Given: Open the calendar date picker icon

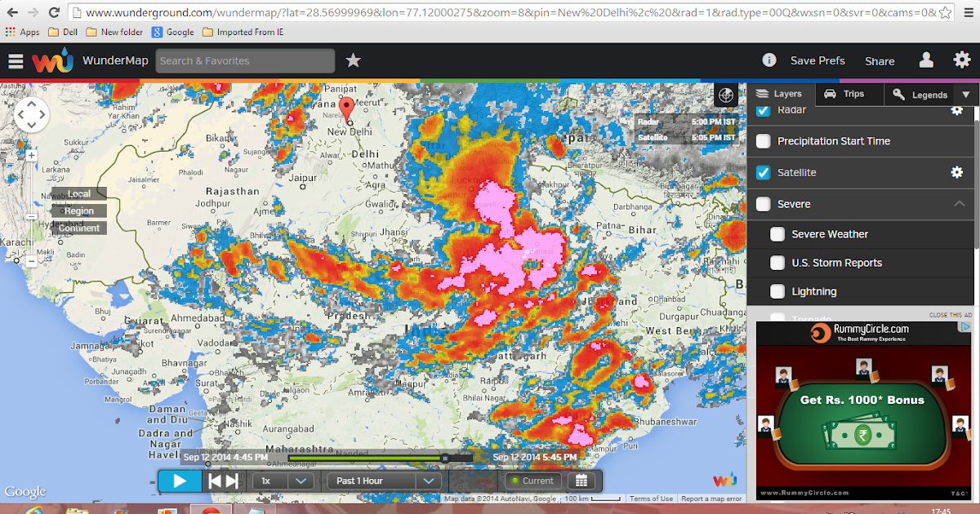Looking at the screenshot, I should tap(581, 481).
